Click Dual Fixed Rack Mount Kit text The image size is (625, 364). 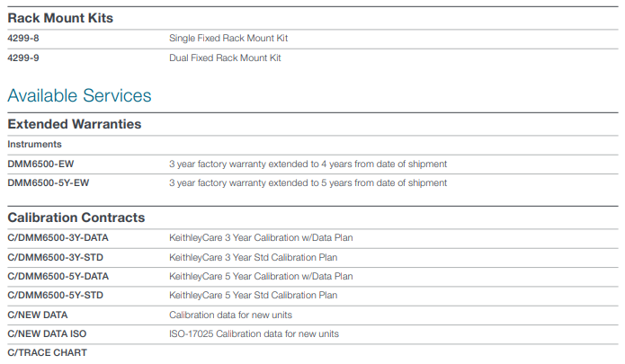click(225, 58)
